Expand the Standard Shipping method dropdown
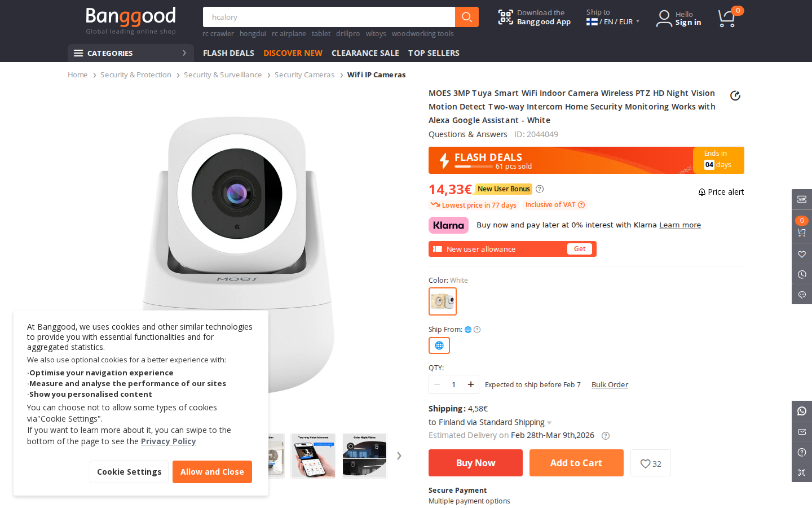The image size is (812, 508). click(549, 423)
